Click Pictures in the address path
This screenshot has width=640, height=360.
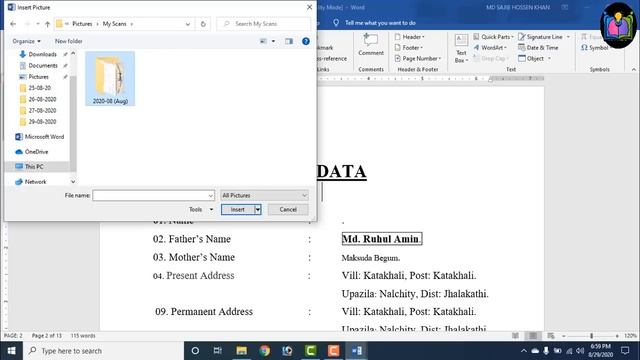click(82, 24)
